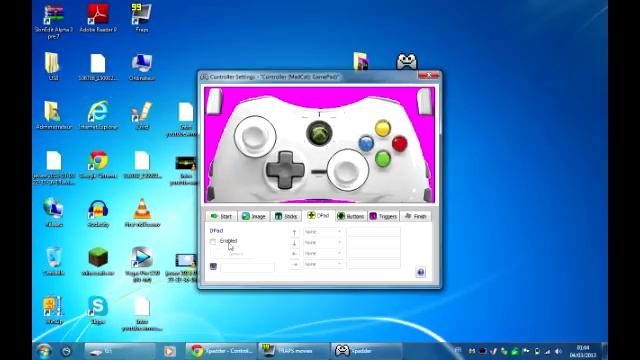Click the volume speaker tray icon
The height and width of the screenshot is (360, 640).
point(558,351)
